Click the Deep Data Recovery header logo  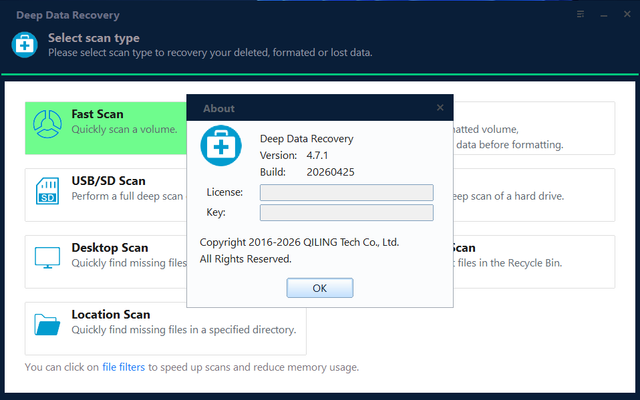click(x=24, y=45)
